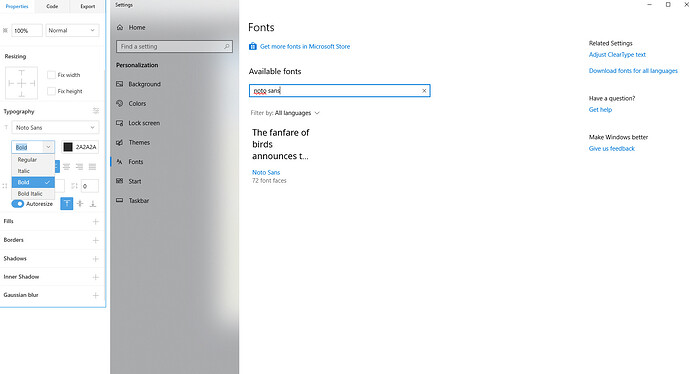Click the Noto Sans font preview text
The width and height of the screenshot is (690, 374).
pyautogui.click(x=281, y=144)
